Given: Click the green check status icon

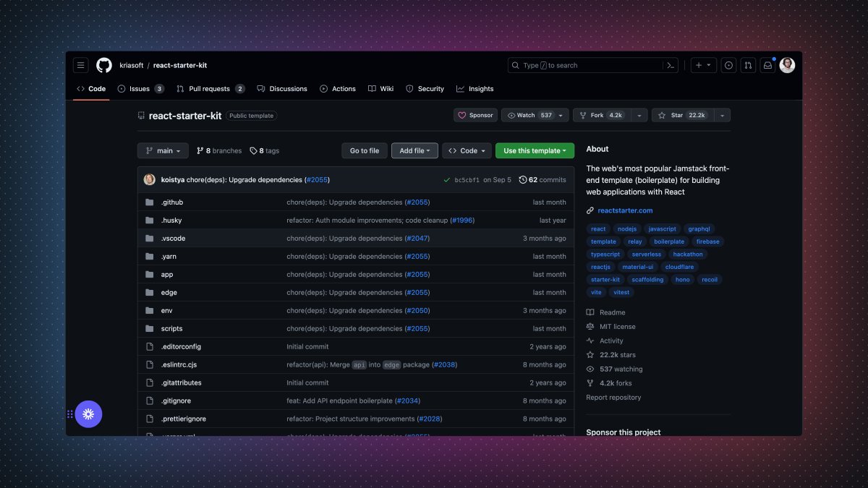Looking at the screenshot, I should 447,179.
